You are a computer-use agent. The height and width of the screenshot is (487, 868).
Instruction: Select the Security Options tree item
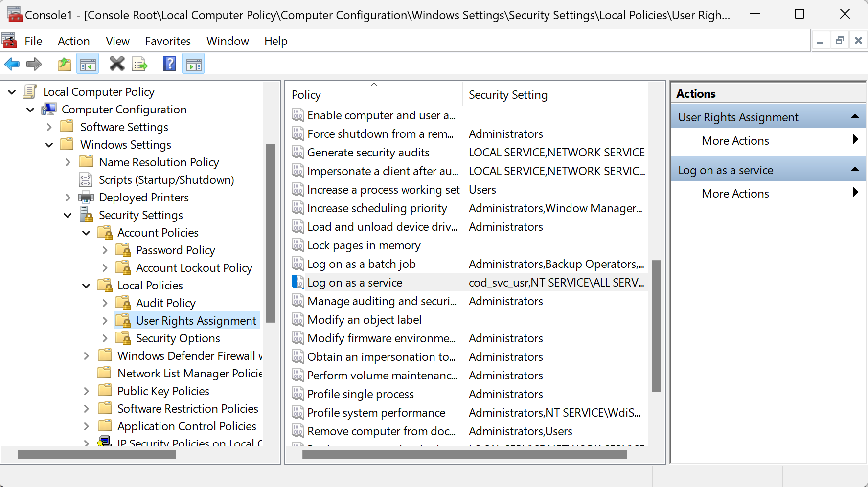click(178, 338)
